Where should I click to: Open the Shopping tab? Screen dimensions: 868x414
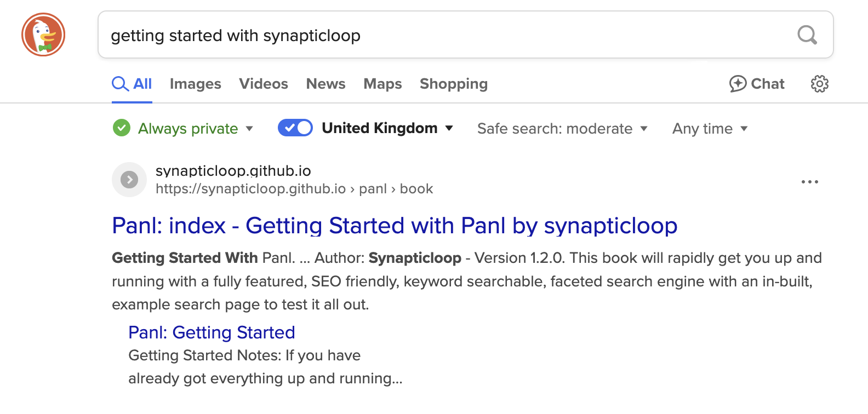pos(453,84)
